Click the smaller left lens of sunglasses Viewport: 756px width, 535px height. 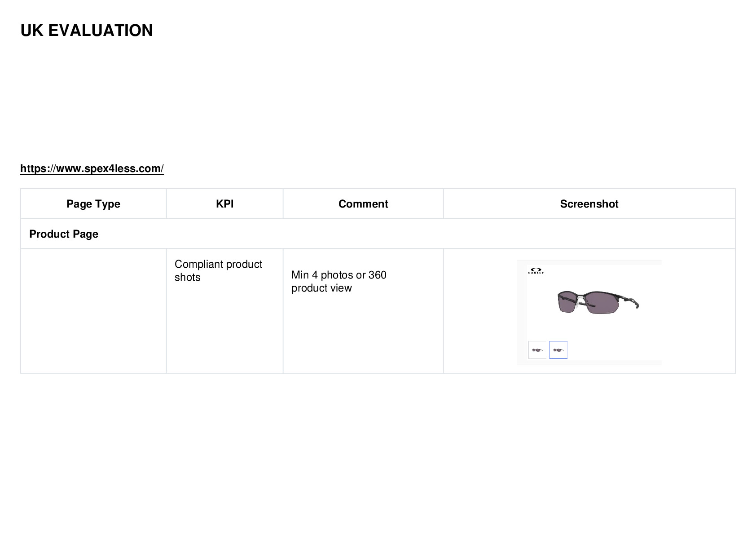point(567,302)
